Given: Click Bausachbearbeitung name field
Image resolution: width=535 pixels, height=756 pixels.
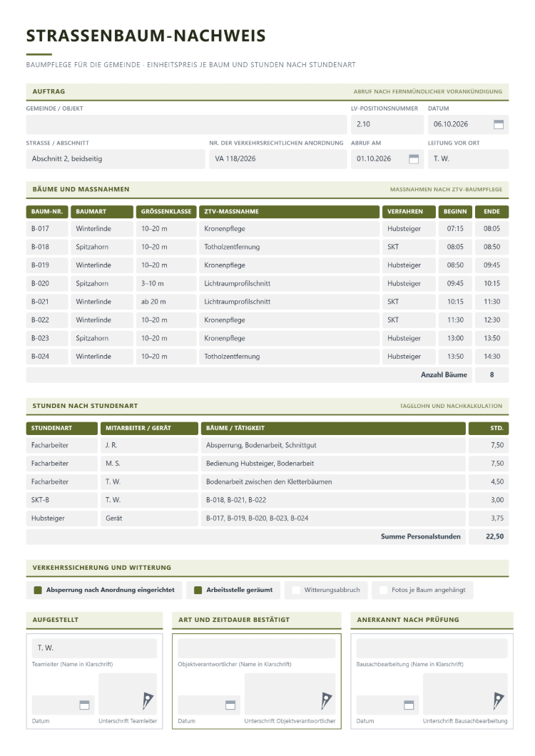Looking at the screenshot, I should coord(432,648).
